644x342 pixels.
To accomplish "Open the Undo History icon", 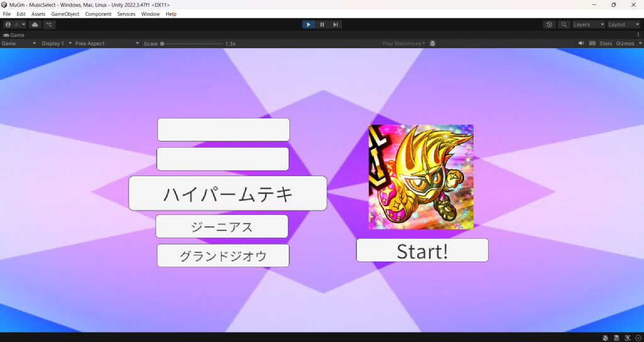I will [x=550, y=25].
